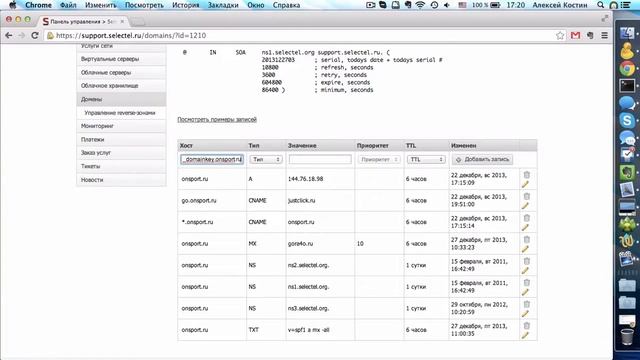Screen dimensions: 640x360
Task: Open the priority dropdown
Action: (x=379, y=160)
